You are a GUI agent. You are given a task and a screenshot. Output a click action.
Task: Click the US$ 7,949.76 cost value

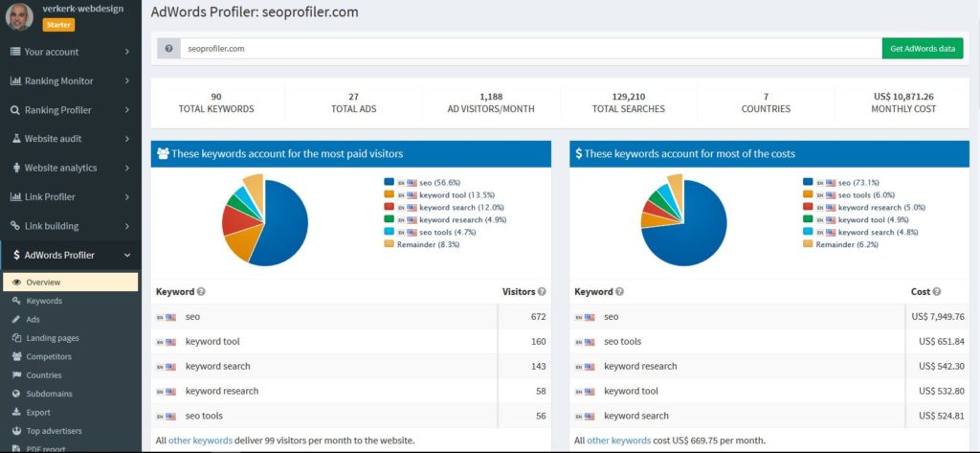point(938,317)
